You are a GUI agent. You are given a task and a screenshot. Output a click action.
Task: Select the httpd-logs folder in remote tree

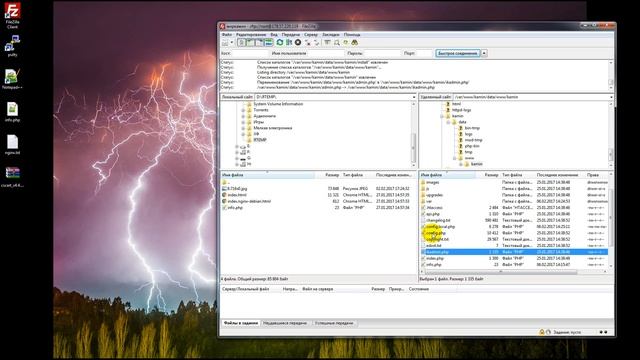(461, 110)
